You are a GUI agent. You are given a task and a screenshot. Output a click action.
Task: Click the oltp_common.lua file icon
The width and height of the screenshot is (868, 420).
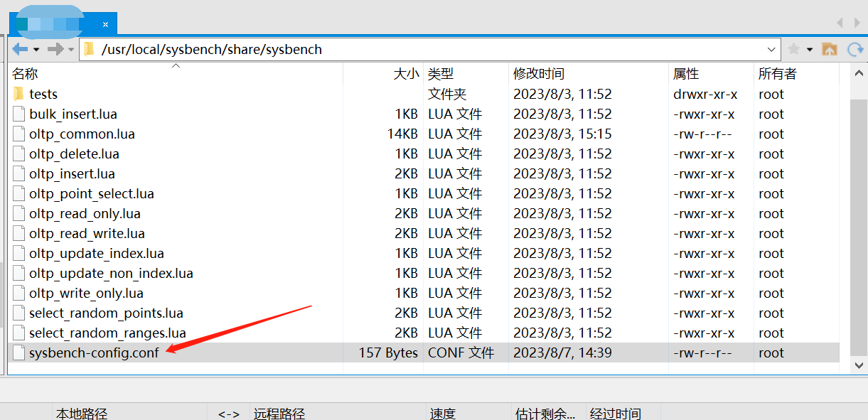[18, 134]
